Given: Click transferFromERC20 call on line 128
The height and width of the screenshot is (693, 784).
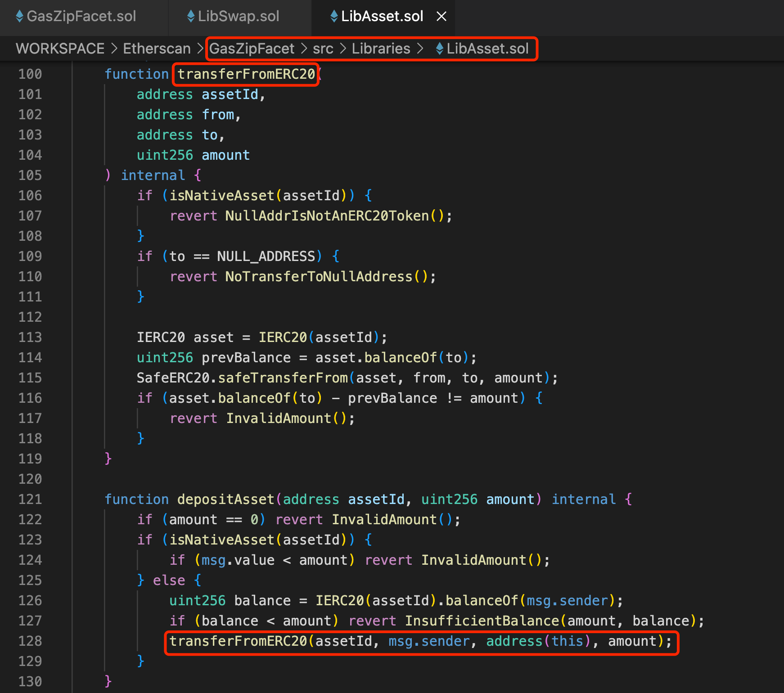Looking at the screenshot, I should 238,641.
